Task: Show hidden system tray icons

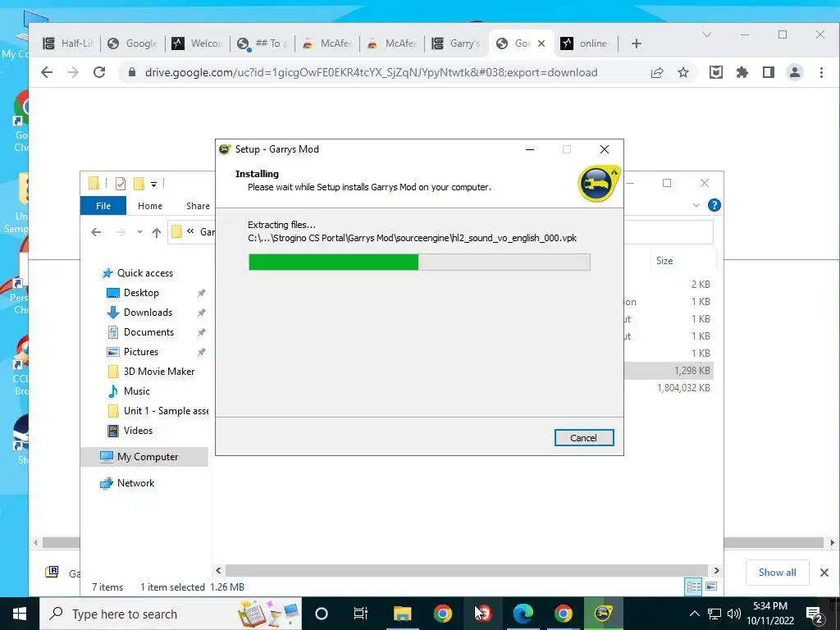Action: coord(694,614)
